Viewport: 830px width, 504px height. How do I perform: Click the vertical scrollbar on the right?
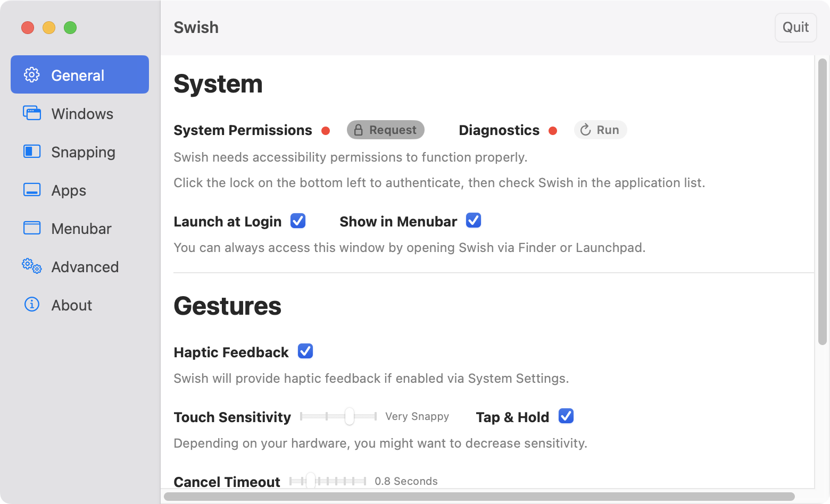click(823, 202)
